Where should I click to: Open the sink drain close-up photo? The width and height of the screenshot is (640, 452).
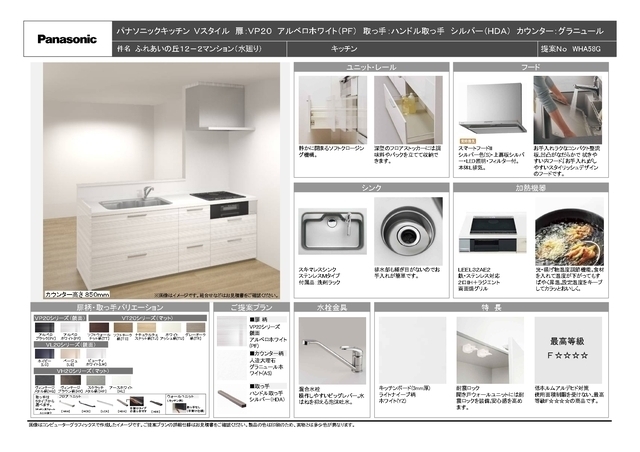(x=408, y=232)
